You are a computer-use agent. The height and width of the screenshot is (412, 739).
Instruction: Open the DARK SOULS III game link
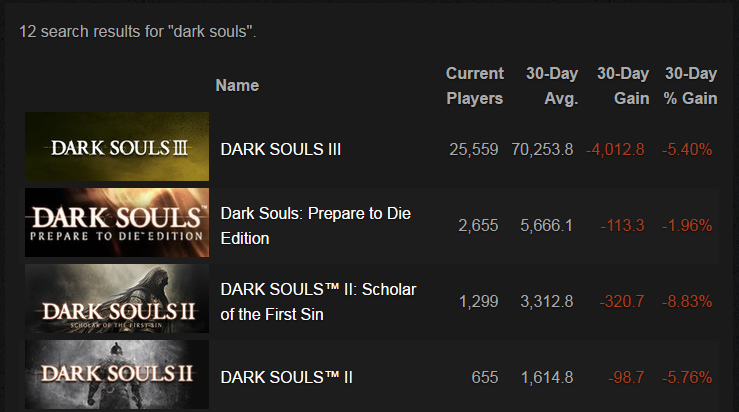tap(281, 149)
